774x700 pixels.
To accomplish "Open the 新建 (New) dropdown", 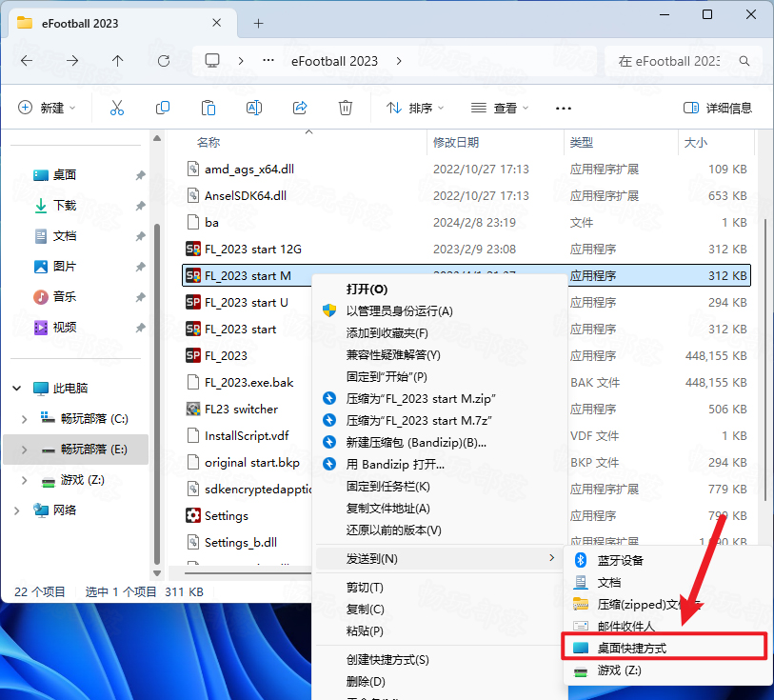I will 47,108.
